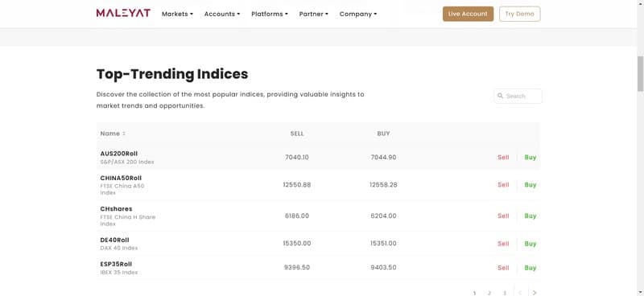Viewport: 644px width, 296px height.
Task: Go to pagination page 1
Action: (x=474, y=293)
